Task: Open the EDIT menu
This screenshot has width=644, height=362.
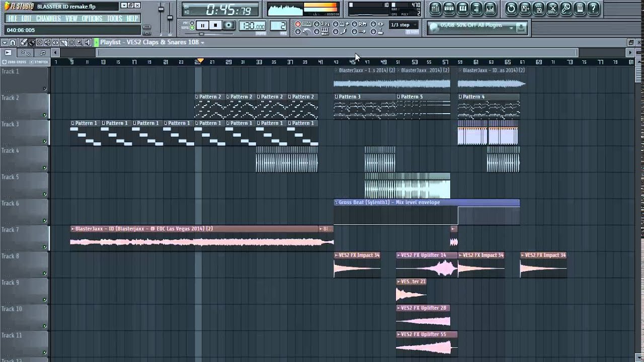Action: click(x=26, y=19)
